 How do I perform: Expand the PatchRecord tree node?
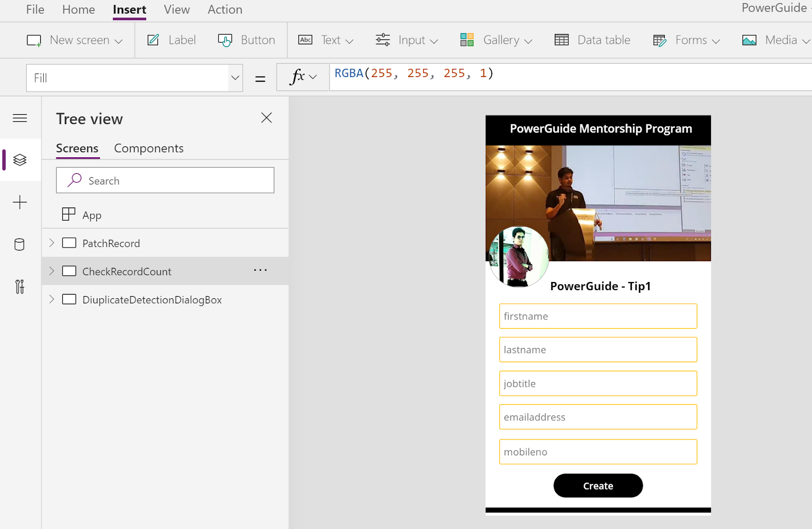coord(51,243)
